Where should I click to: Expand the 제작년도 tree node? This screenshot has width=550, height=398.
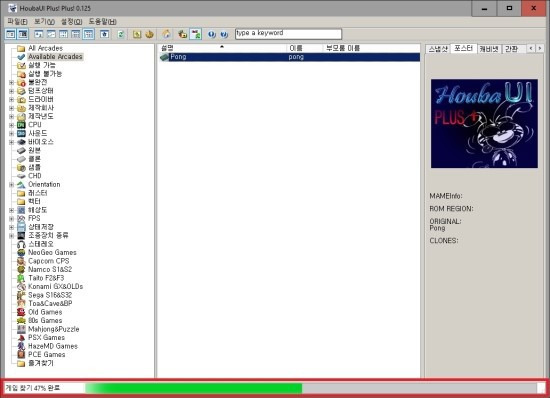(x=12, y=116)
